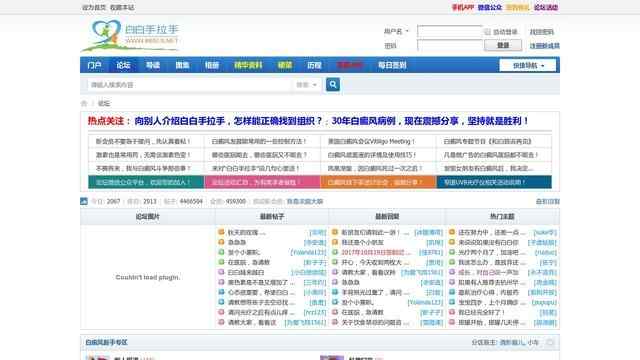The image size is (640, 360).
Task: Click the 登录 button
Action: [x=503, y=45]
